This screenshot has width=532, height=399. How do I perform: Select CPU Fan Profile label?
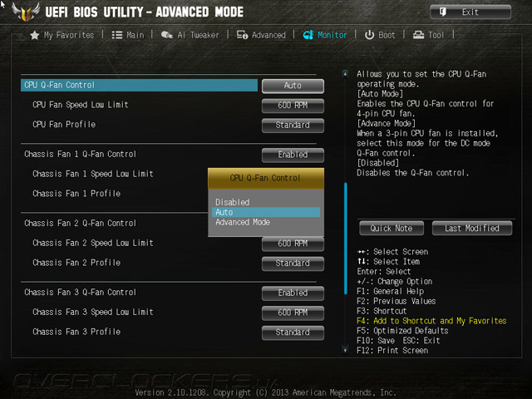pyautogui.click(x=64, y=125)
